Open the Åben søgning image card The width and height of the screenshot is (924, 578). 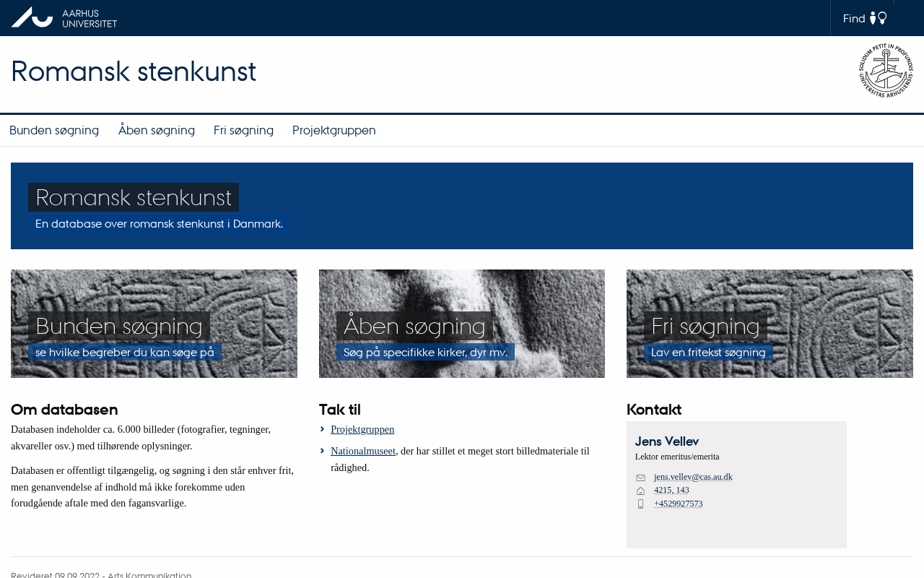(x=462, y=324)
